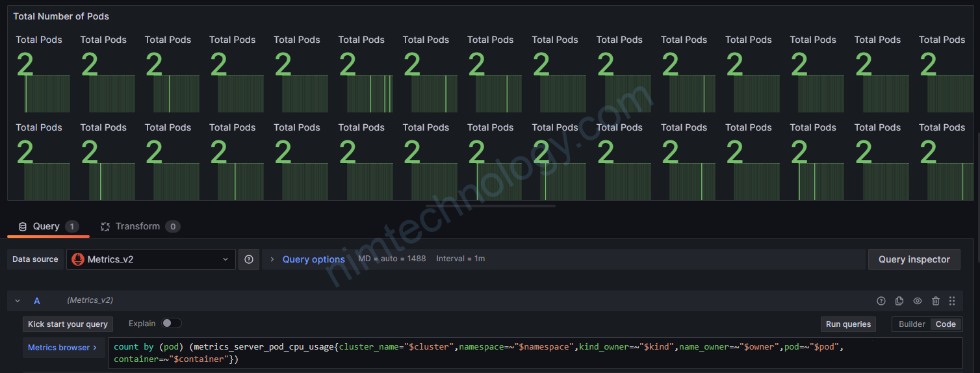The height and width of the screenshot is (373, 980).
Task: Toggle the Explain switch
Action: [172, 324]
